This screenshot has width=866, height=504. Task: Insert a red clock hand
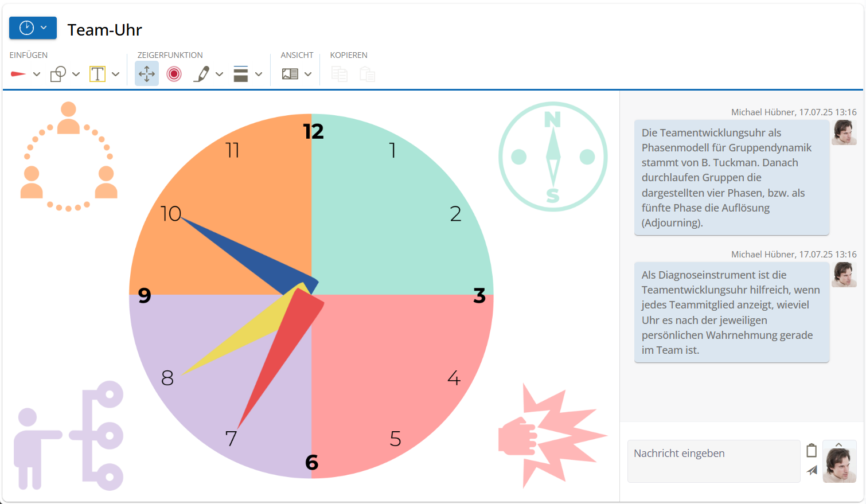(x=18, y=74)
